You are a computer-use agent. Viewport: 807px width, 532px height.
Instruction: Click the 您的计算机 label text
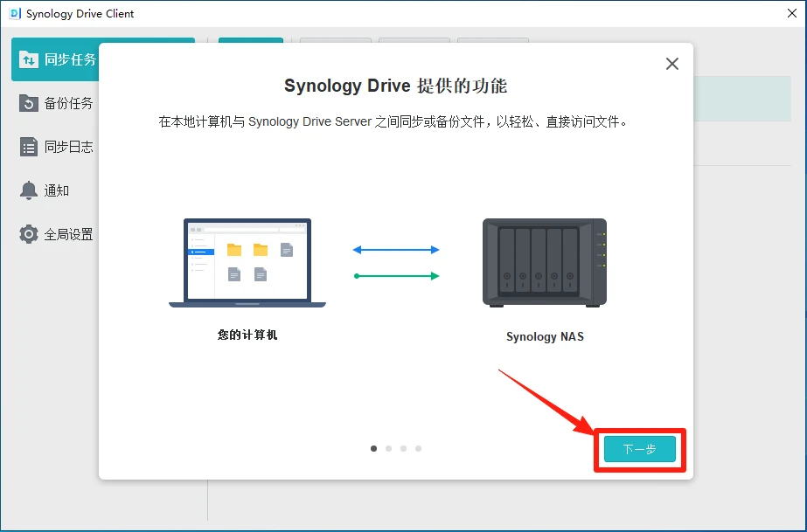pyautogui.click(x=247, y=335)
